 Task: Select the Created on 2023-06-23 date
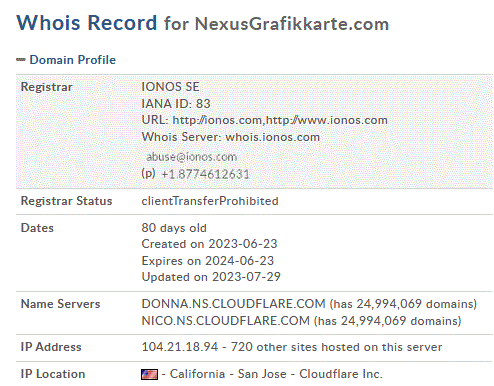tap(209, 244)
